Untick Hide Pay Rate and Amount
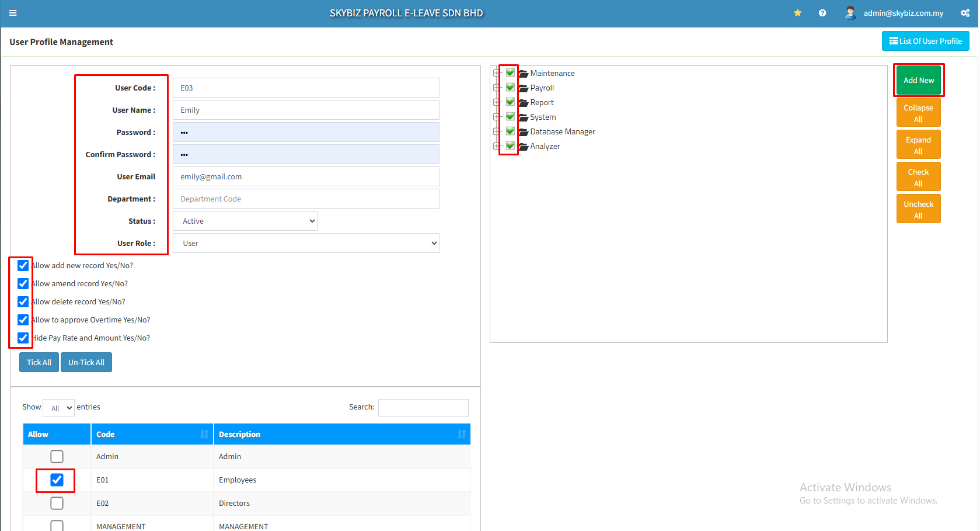Screen dimensions: 980x531 (23, 338)
